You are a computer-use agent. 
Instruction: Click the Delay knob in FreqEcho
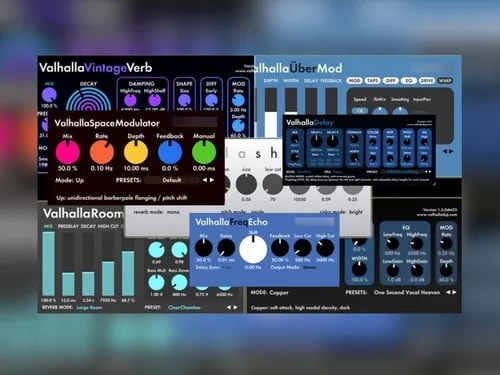point(226,248)
